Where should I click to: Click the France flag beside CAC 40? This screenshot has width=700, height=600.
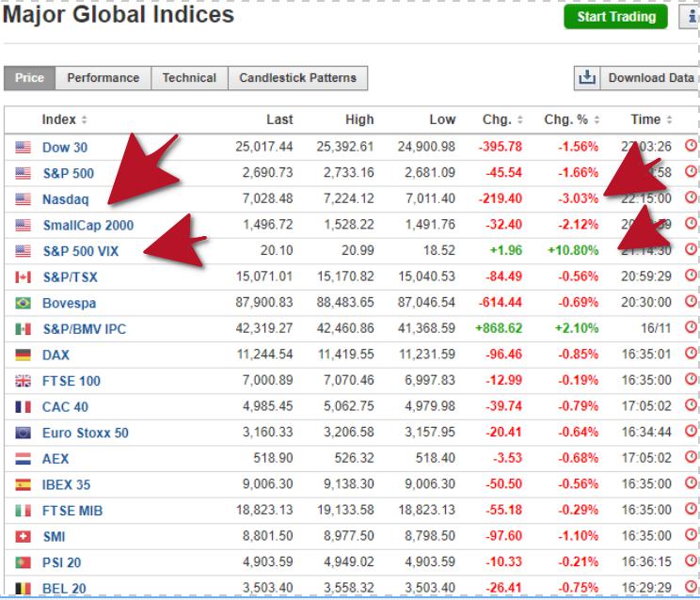(x=24, y=406)
